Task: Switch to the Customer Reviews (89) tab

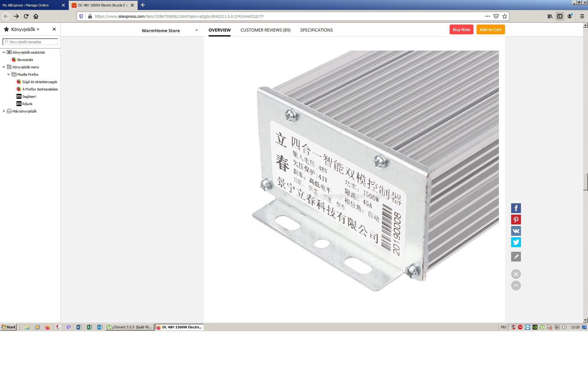Action: click(x=265, y=30)
